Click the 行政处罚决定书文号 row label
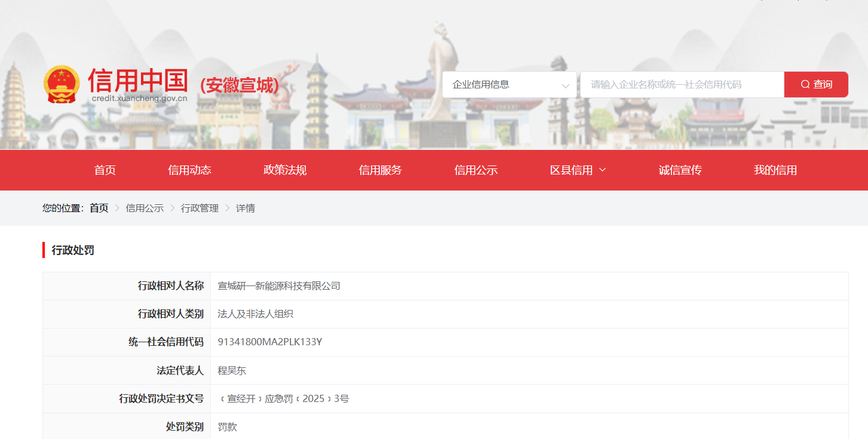The height and width of the screenshot is (439, 868). (161, 398)
